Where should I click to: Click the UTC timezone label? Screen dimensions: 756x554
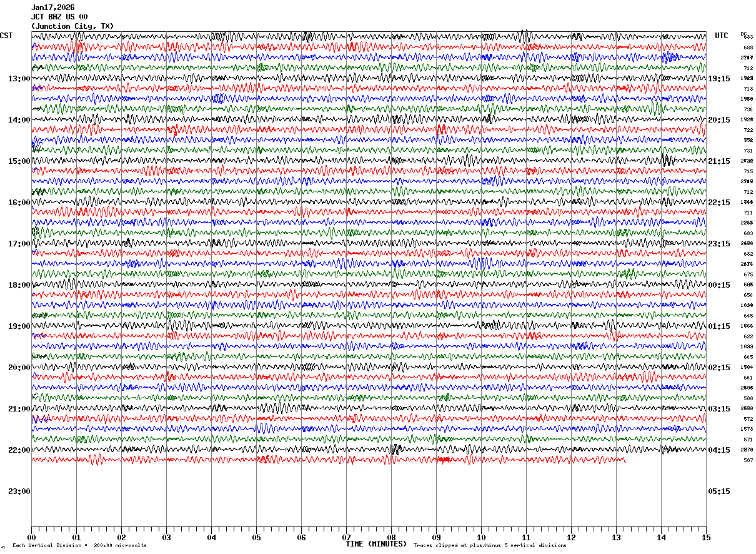coord(722,36)
